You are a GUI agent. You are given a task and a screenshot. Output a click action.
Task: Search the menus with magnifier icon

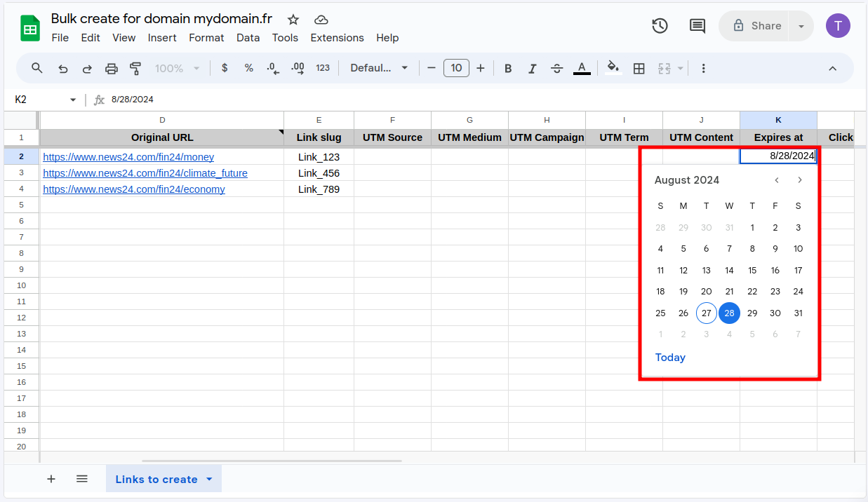click(x=37, y=68)
